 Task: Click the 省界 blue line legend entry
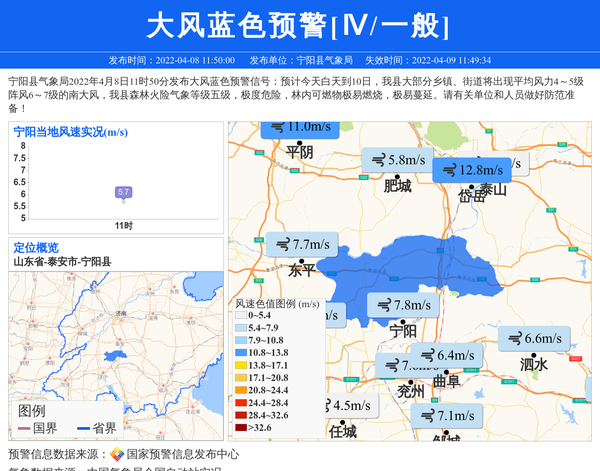[93, 428]
